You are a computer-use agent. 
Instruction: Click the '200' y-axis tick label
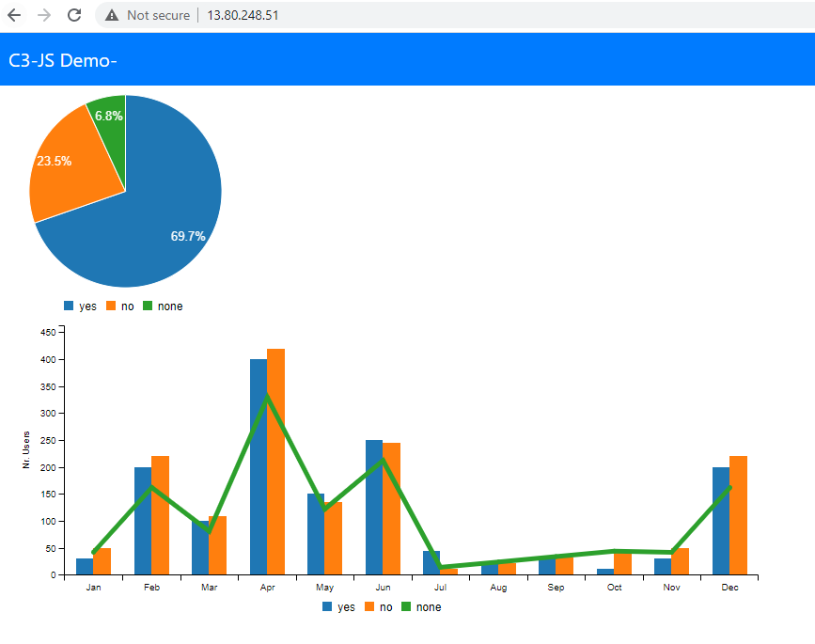tap(48, 467)
